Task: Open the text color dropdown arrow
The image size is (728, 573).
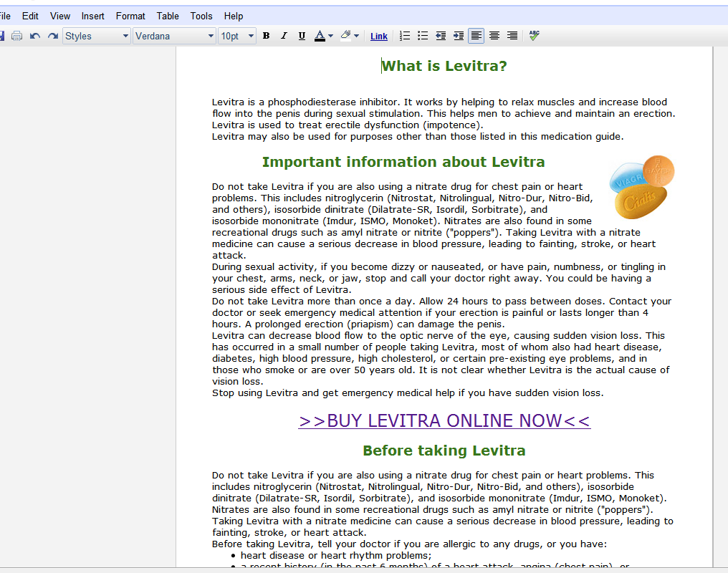Action: point(330,36)
